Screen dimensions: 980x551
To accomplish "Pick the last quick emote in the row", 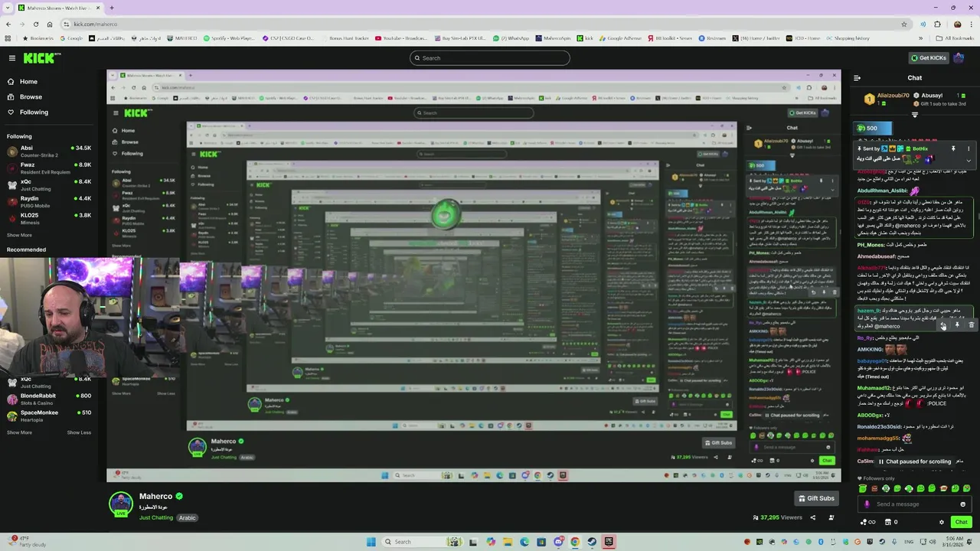I will [966, 488].
